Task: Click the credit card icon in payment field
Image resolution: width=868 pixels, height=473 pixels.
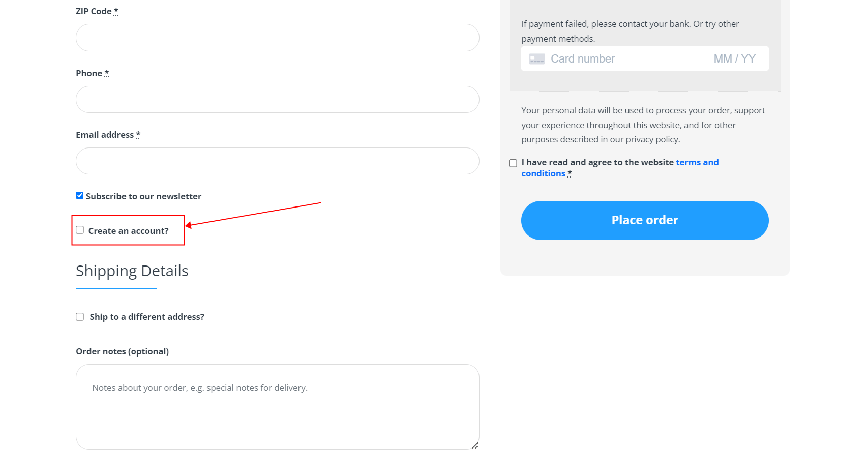Action: (x=536, y=59)
